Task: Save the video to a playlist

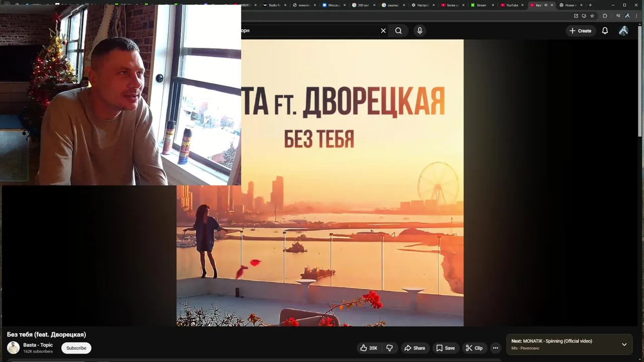Action: click(x=445, y=348)
